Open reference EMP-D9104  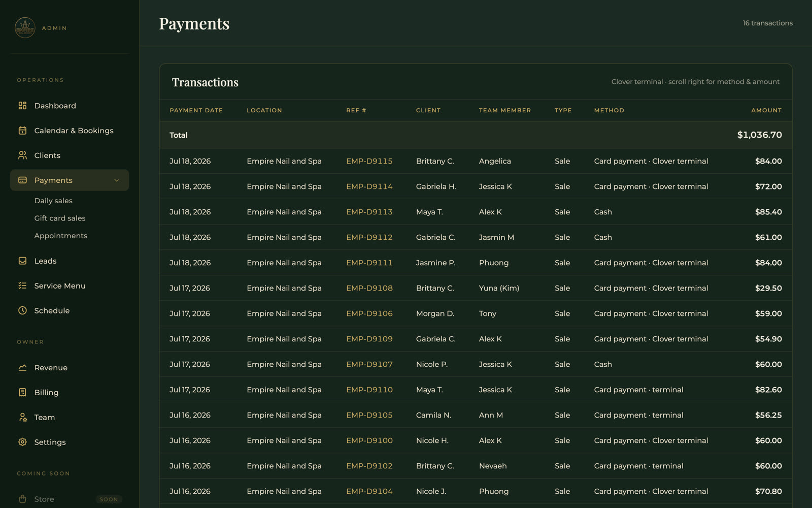point(369,491)
